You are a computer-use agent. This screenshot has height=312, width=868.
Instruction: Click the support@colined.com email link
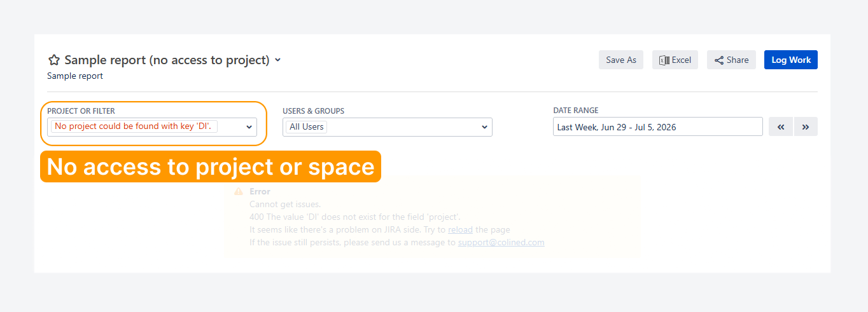coord(501,242)
